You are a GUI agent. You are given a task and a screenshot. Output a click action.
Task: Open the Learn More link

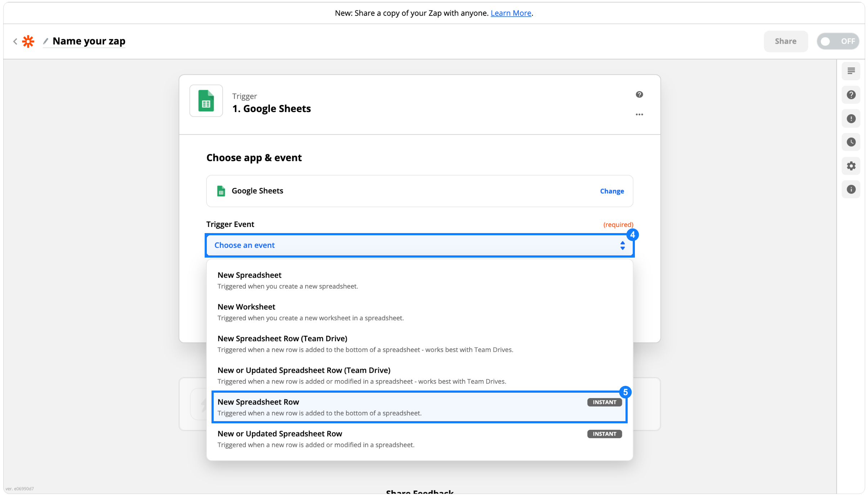click(511, 13)
